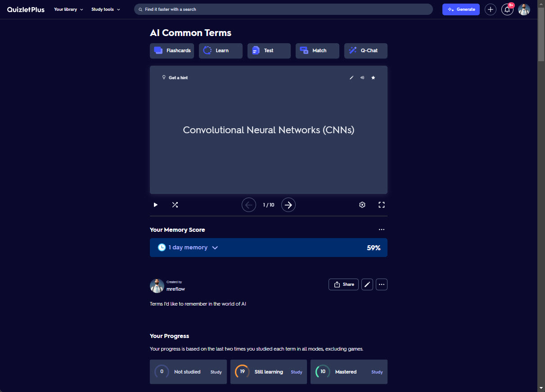Click the scrollbar up arrow
Screen dimensions: 545x392
pos(541,4)
